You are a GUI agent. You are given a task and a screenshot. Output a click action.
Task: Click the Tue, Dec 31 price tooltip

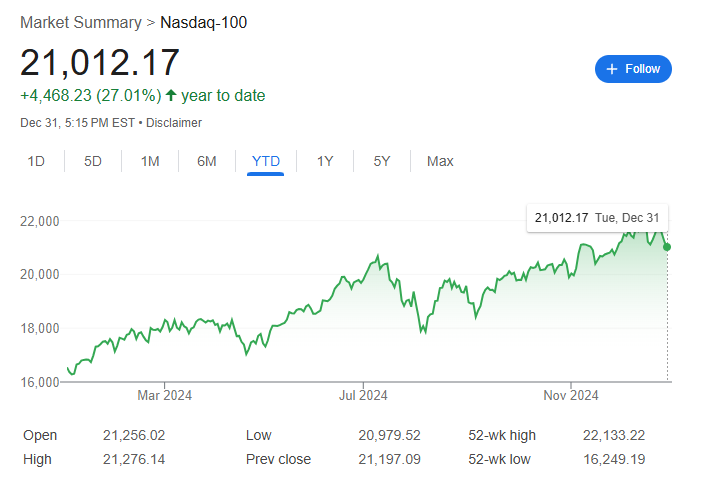[598, 218]
